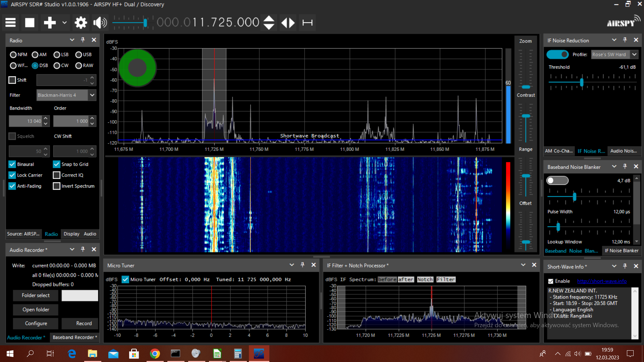This screenshot has width=644, height=362.
Task: Open the settings gear icon
Action: [x=80, y=23]
